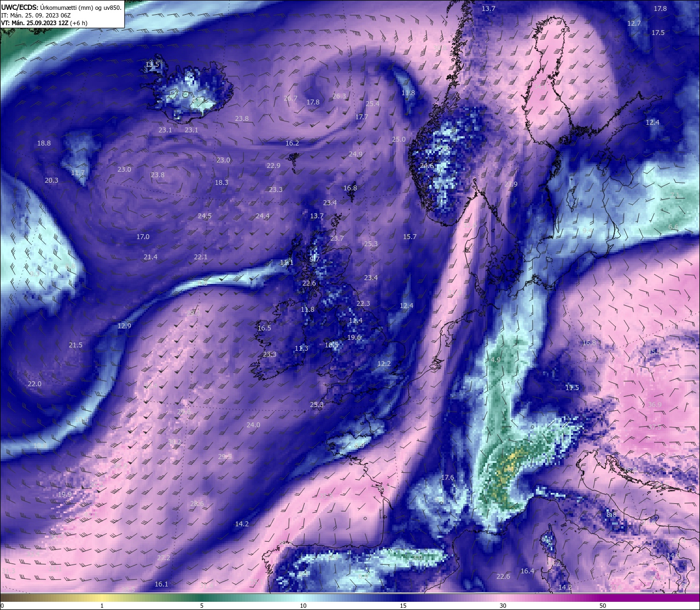Click the 16.1 value on the map
The height and width of the screenshot is (610, 700).
click(x=161, y=584)
